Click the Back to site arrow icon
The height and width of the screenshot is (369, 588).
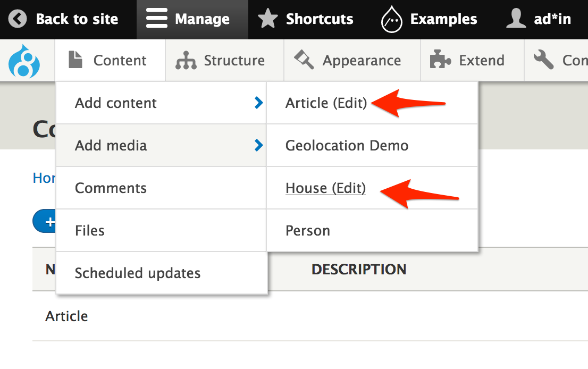point(18,20)
